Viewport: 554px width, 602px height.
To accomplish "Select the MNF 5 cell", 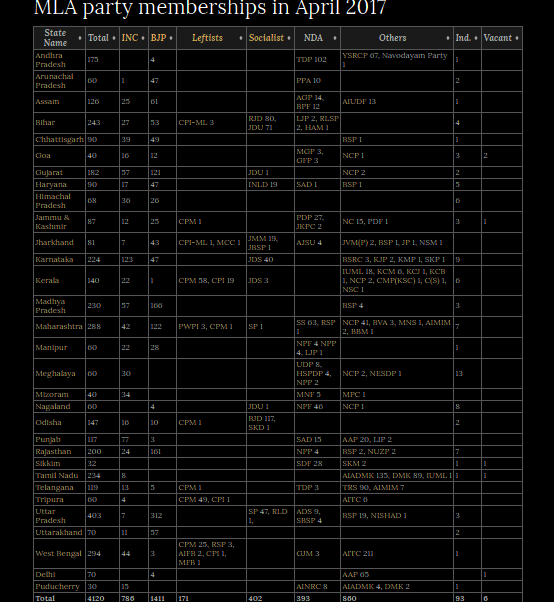I will [x=317, y=395].
